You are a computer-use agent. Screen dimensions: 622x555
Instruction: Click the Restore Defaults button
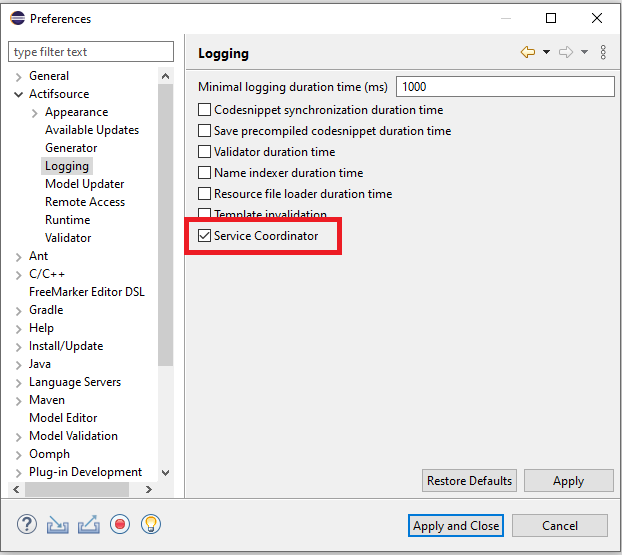pos(469,481)
